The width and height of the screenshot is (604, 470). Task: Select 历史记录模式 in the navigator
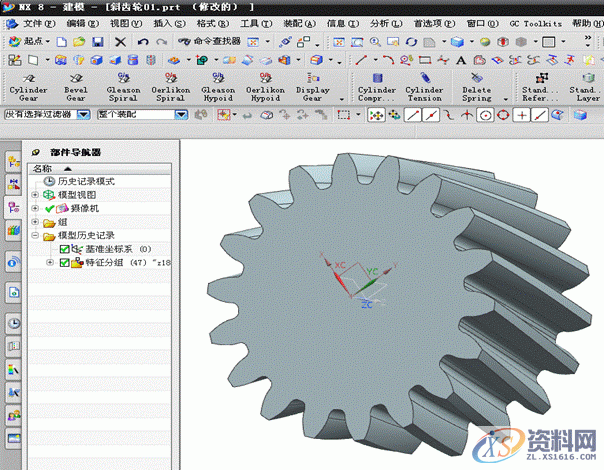click(80, 181)
